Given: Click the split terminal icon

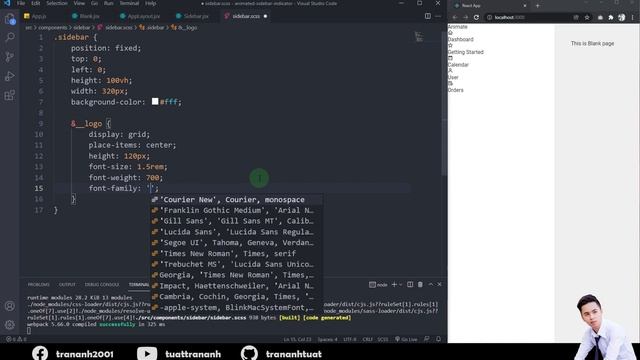Looking at the screenshot, I should pos(410,284).
